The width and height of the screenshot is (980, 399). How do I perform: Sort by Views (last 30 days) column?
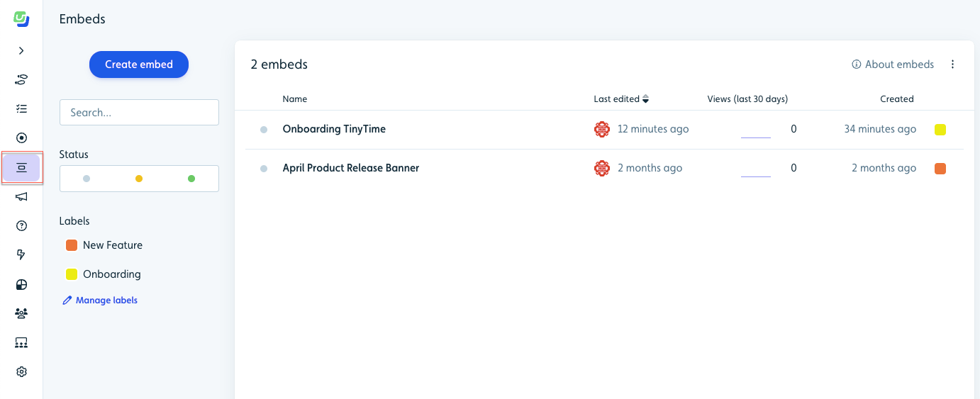pyautogui.click(x=747, y=99)
